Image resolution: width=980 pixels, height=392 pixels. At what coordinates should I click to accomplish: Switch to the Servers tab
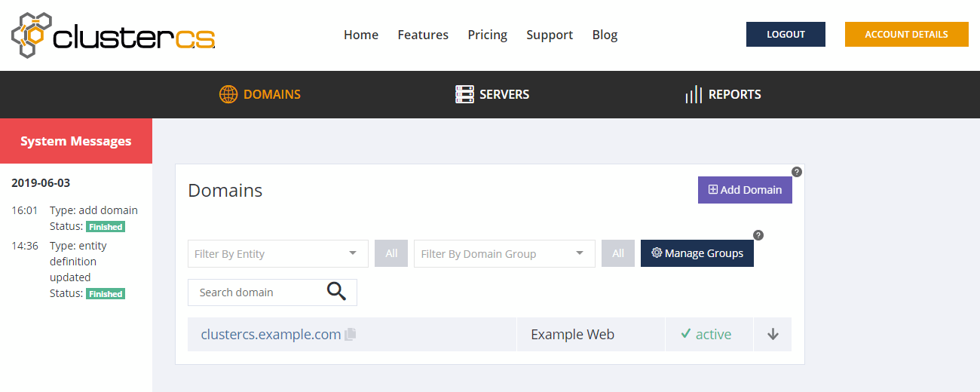(492, 94)
